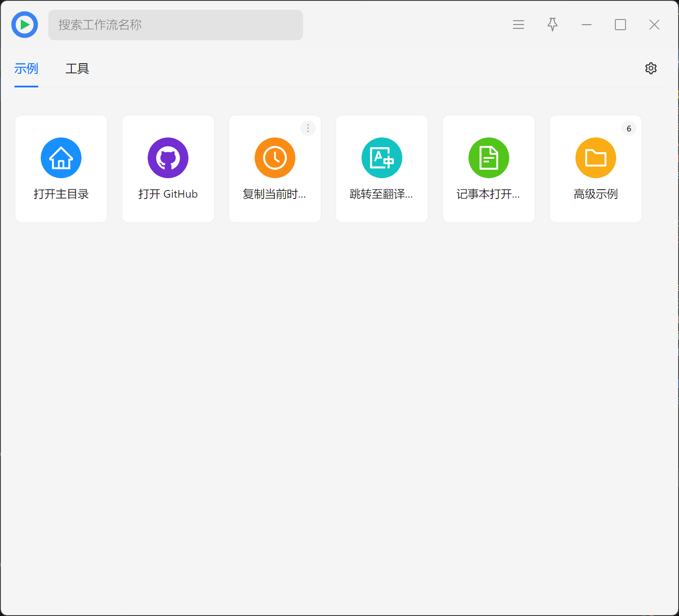
Task: Click the 跳转至翻译... workflow label
Action: click(381, 194)
